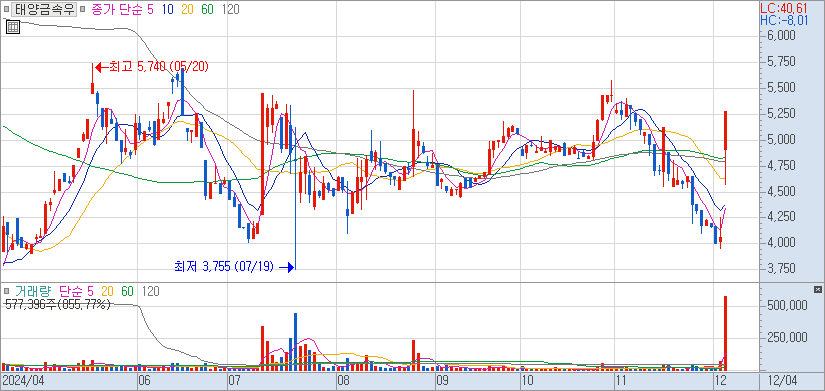Viewport: 825px width, 391px height.
Task: Select the green 60-day price average legend
Action: pos(207,9)
